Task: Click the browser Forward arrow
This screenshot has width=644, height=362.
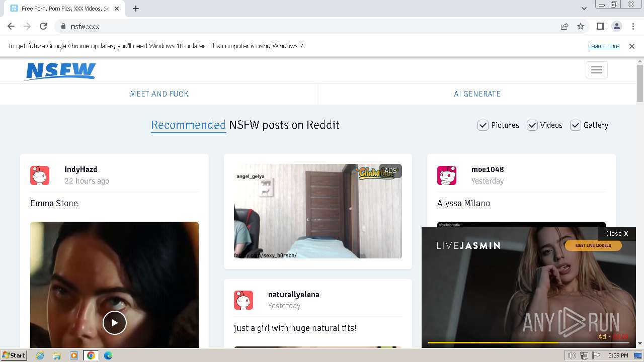Action: point(27,26)
